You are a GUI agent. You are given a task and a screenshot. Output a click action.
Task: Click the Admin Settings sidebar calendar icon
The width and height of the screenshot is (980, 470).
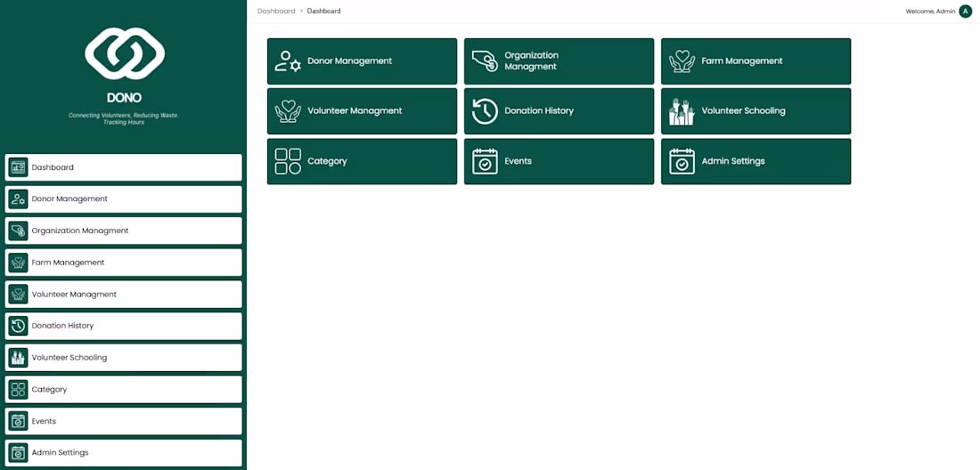click(18, 452)
